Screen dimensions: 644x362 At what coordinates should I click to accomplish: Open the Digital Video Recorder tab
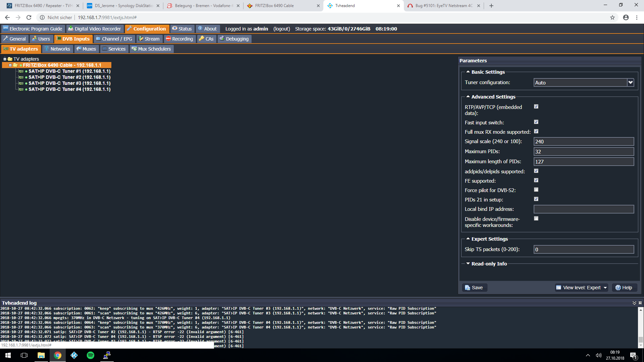(94, 29)
